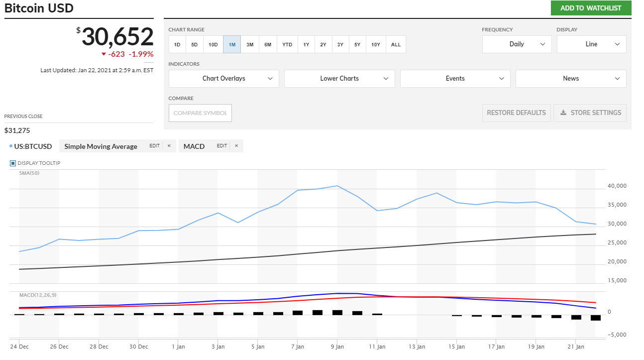Open the Display type Line dropdown
Screen dimensions: 644x360
tap(591, 44)
